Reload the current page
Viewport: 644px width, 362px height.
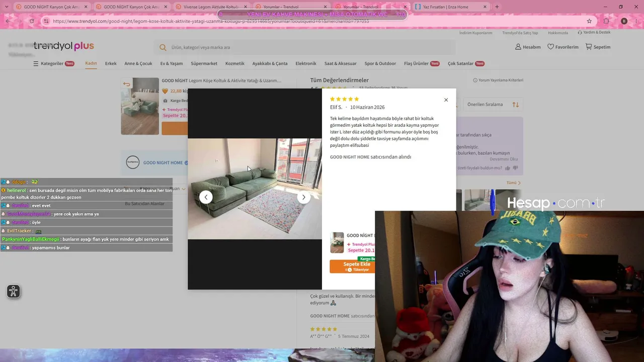[32, 21]
